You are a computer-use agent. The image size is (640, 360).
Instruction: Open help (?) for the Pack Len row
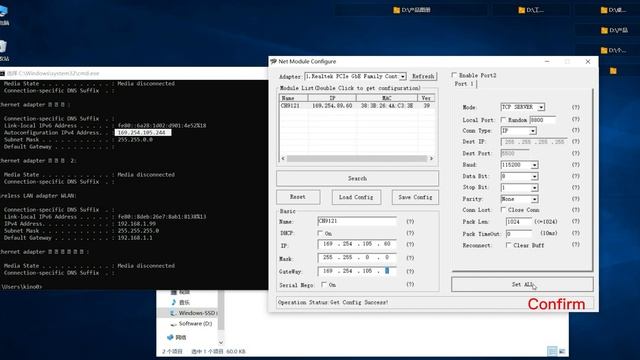[x=576, y=222]
